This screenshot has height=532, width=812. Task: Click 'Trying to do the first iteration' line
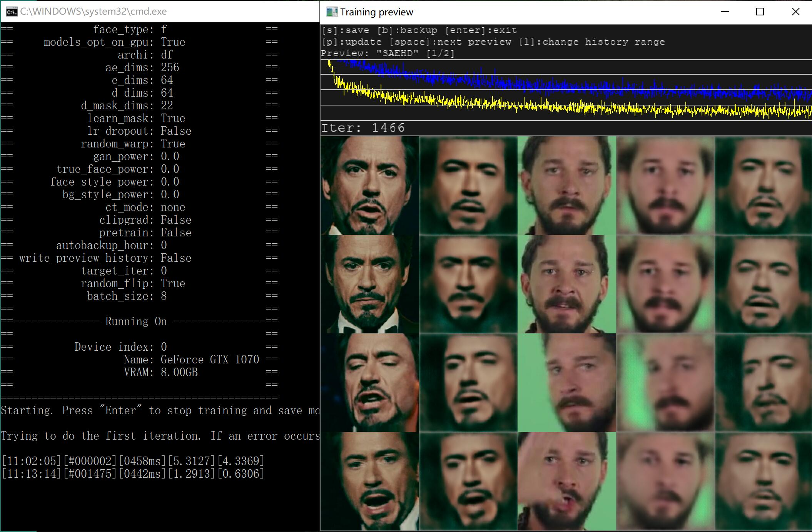click(160, 436)
